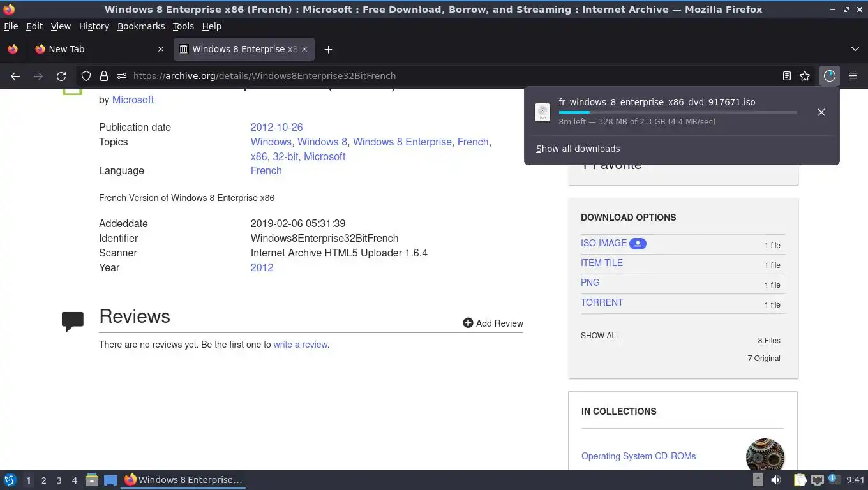This screenshot has height=490, width=868.
Task: Download the ISO IMAGE option
Action: [604, 243]
